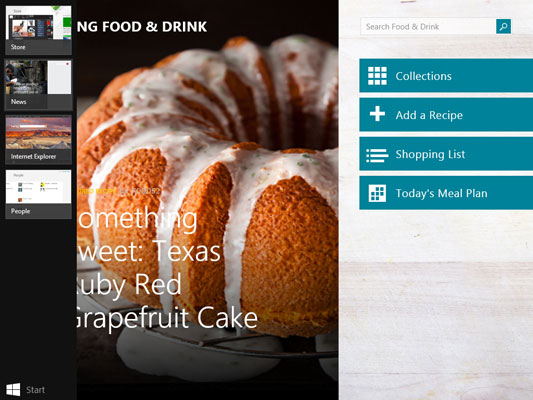The width and height of the screenshot is (533, 400).
Task: Open the Shopping List label
Action: coord(430,154)
